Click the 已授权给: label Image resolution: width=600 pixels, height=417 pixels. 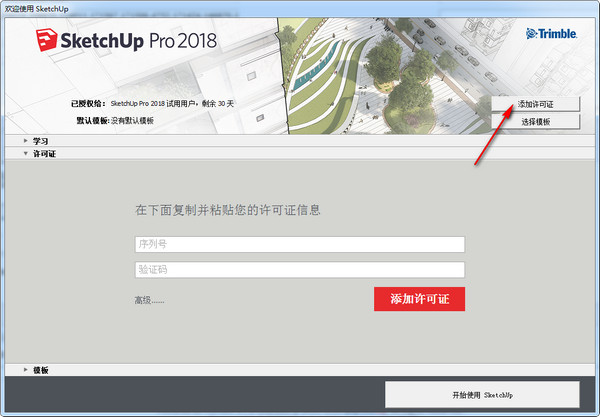click(88, 104)
